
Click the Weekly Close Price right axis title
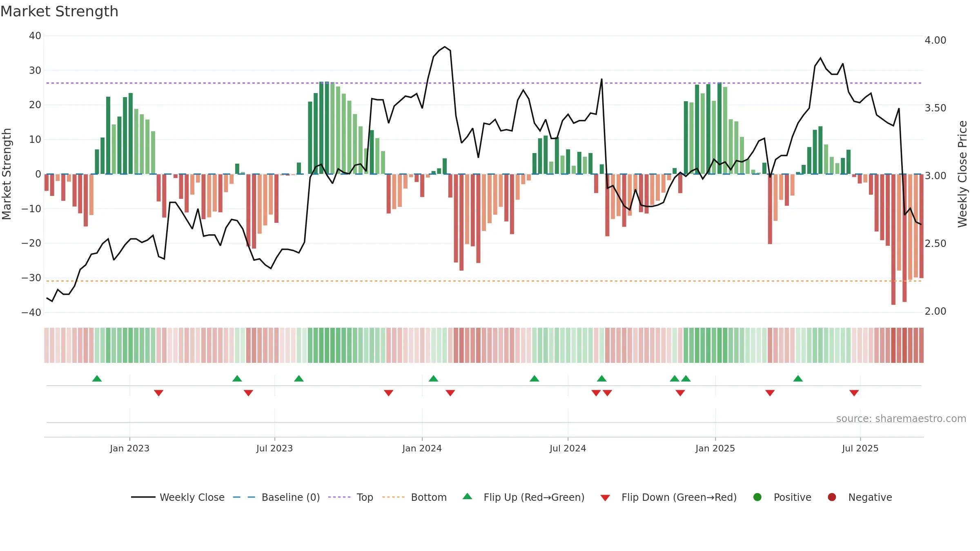962,174
